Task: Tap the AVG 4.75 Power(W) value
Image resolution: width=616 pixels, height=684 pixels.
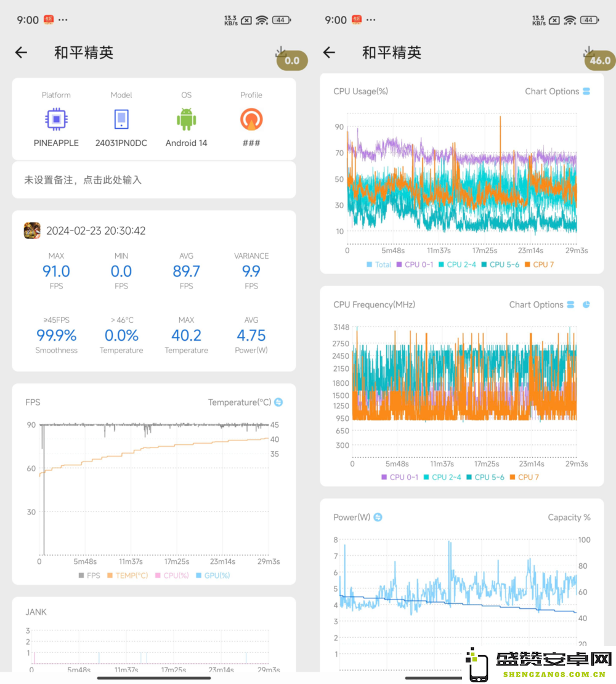Action: click(251, 335)
